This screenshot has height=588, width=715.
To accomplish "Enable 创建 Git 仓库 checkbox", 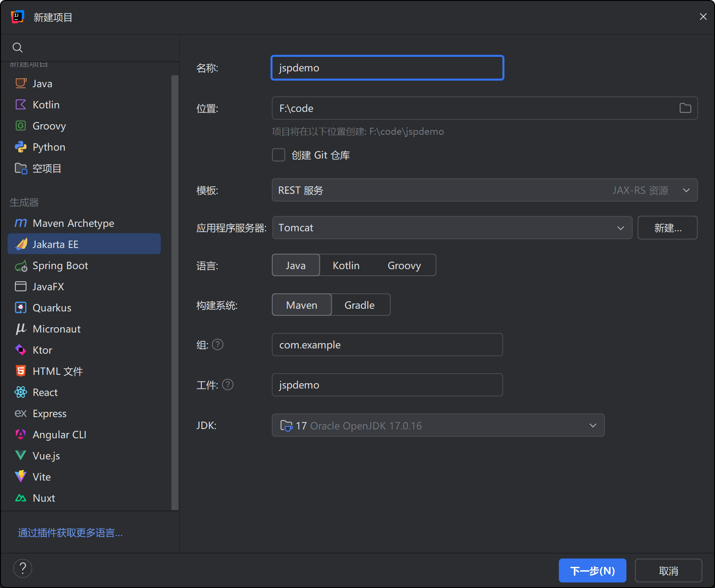I will click(x=278, y=155).
